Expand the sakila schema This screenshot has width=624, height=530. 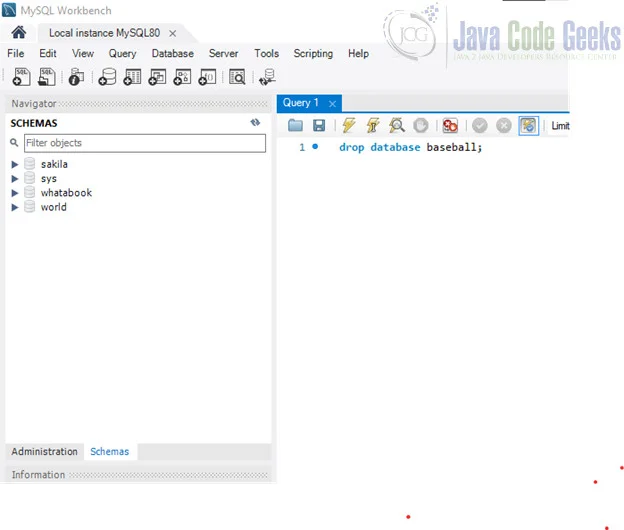point(15,164)
